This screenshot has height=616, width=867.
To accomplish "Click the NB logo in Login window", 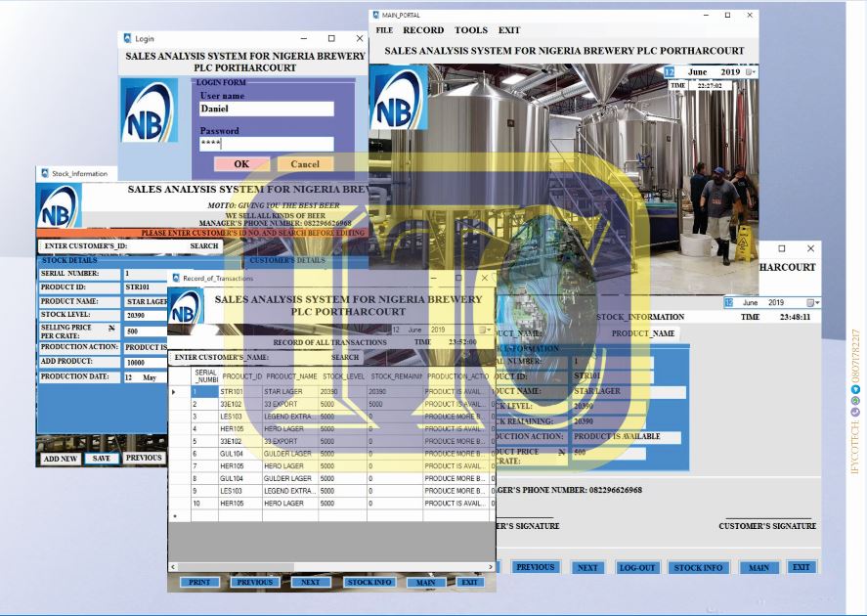I will click(150, 110).
